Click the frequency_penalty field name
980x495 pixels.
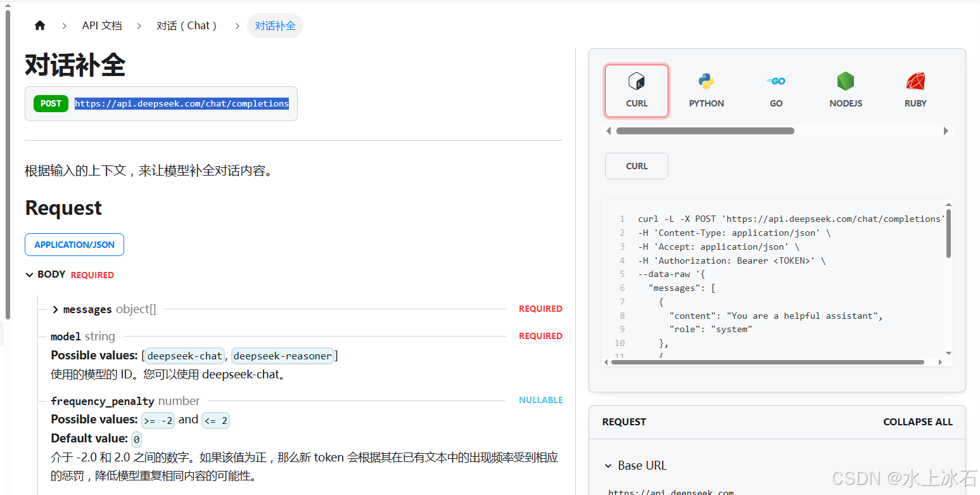click(103, 401)
